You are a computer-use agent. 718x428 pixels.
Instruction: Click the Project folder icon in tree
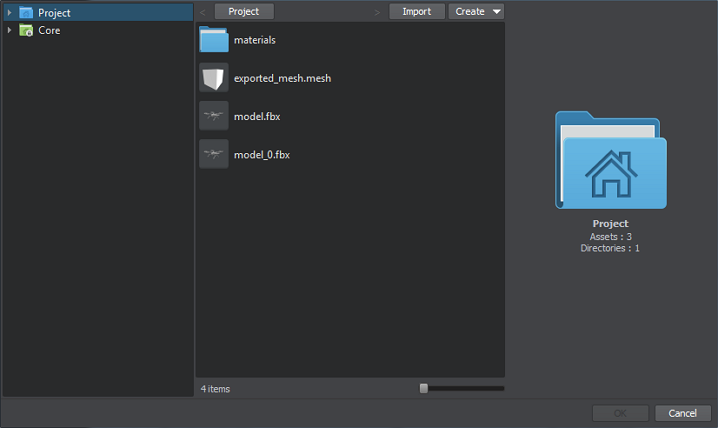26,13
